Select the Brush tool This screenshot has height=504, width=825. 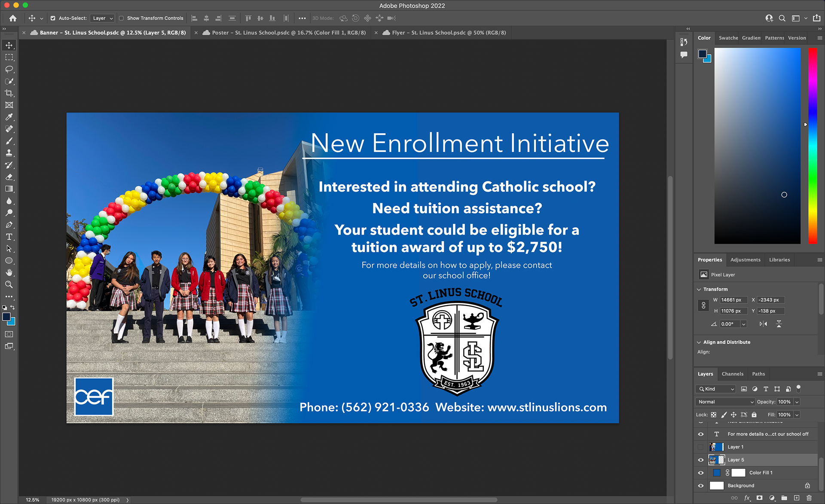pos(9,141)
